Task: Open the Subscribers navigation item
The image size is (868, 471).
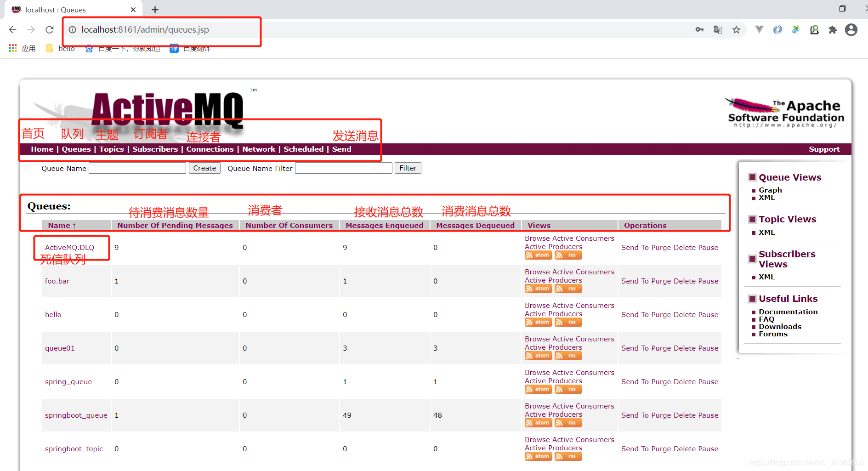Action: [x=155, y=149]
